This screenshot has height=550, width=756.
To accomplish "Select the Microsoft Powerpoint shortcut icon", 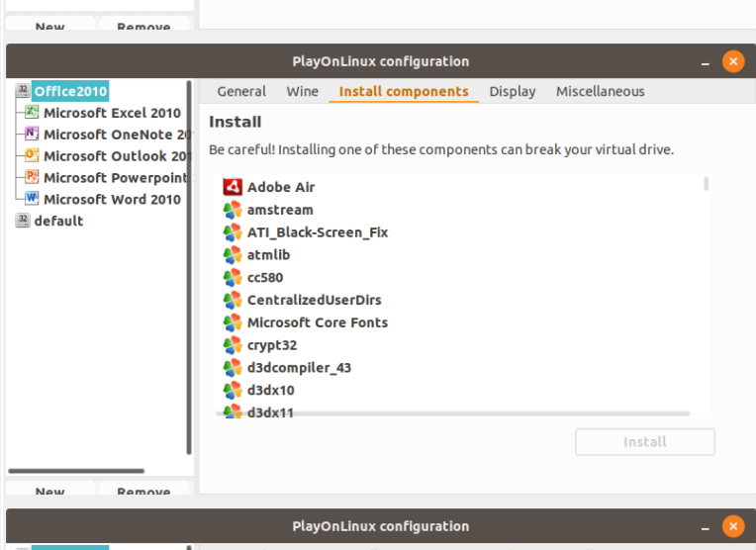I will (32, 178).
